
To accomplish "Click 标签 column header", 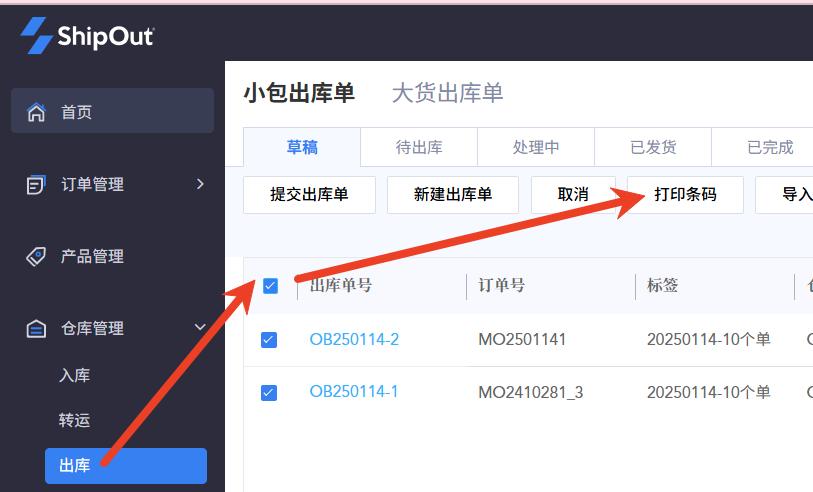I will click(x=662, y=285).
